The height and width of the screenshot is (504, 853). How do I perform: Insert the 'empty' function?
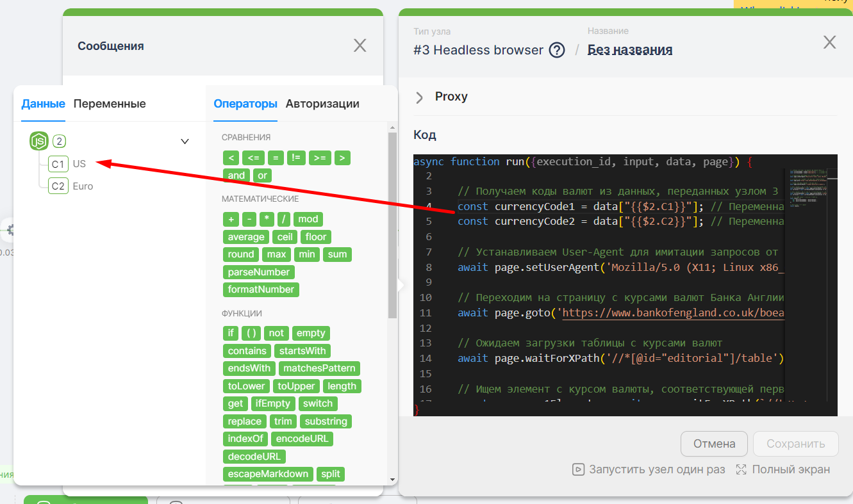click(x=311, y=333)
